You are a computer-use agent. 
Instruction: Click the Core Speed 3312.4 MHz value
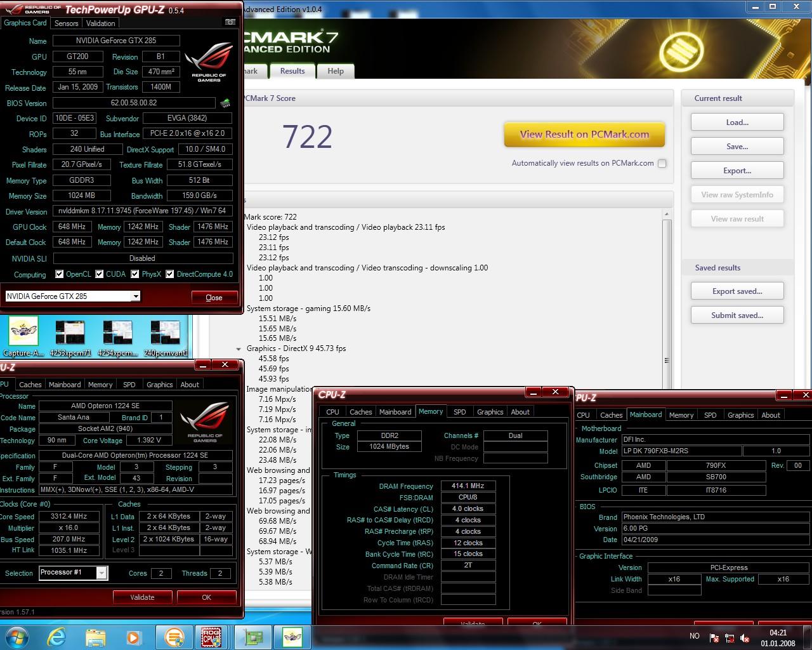pos(69,516)
